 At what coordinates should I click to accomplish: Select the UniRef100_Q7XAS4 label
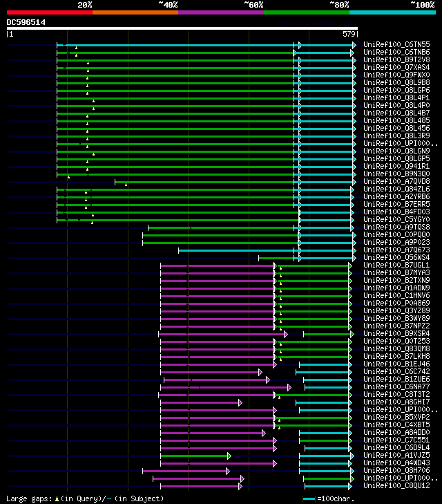(x=396, y=68)
